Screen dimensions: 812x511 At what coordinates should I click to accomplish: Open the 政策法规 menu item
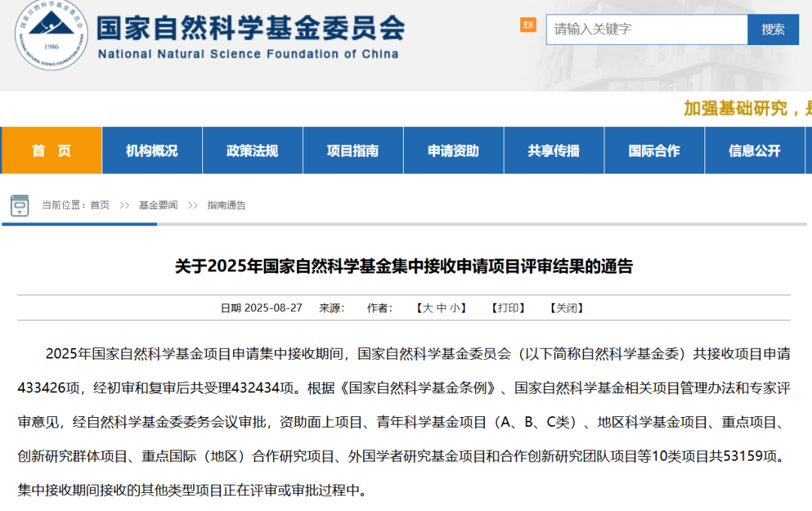252,150
